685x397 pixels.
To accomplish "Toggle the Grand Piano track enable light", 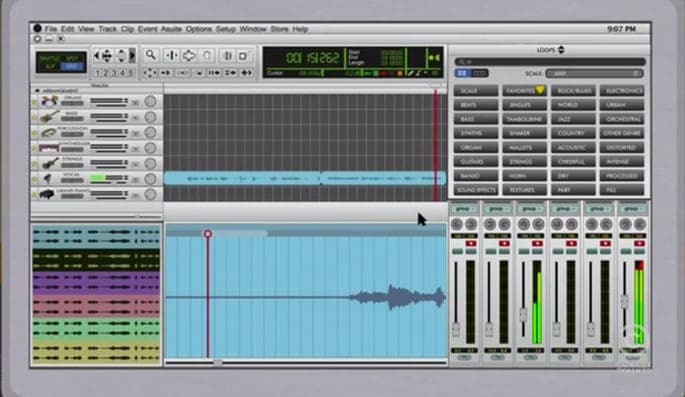I will 35,195.
